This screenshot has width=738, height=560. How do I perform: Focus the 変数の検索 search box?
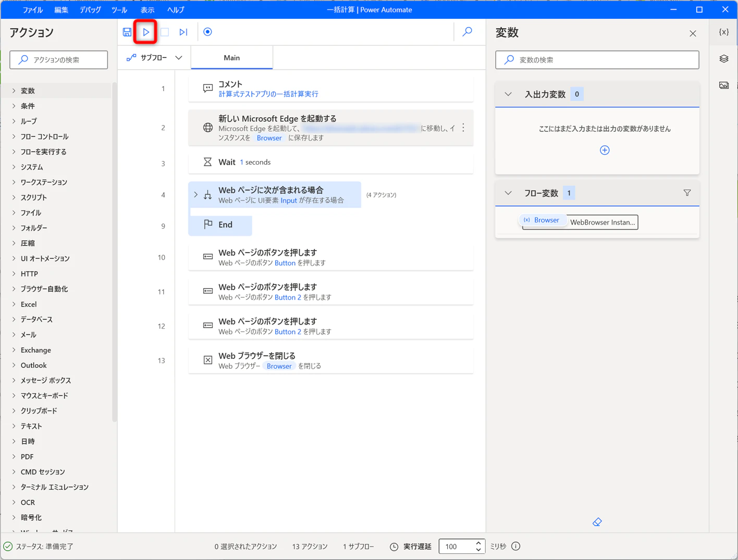[x=597, y=60]
